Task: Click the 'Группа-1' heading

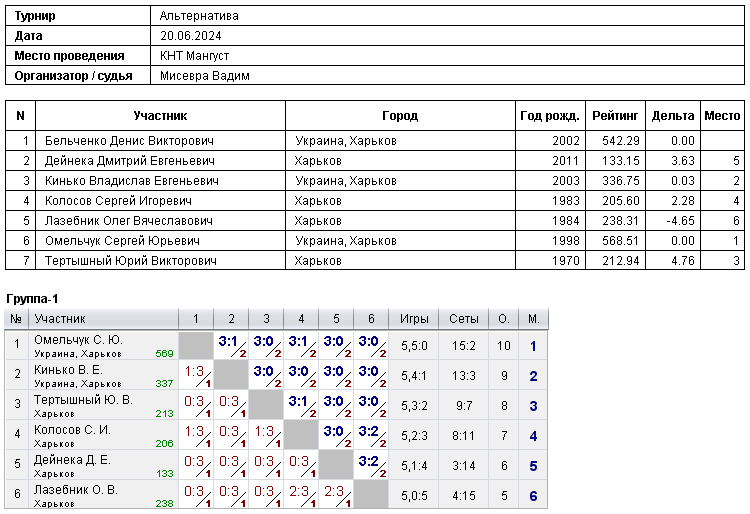Action: pyautogui.click(x=32, y=299)
